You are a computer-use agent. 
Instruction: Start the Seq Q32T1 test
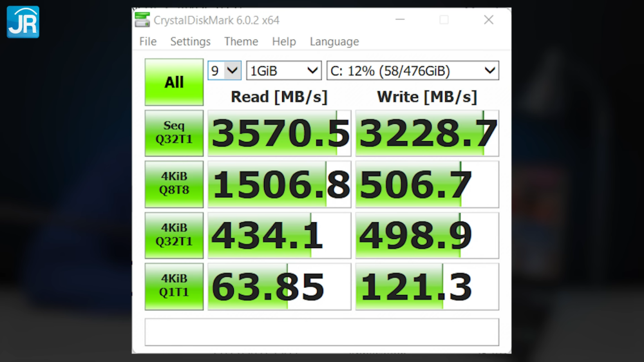(174, 133)
